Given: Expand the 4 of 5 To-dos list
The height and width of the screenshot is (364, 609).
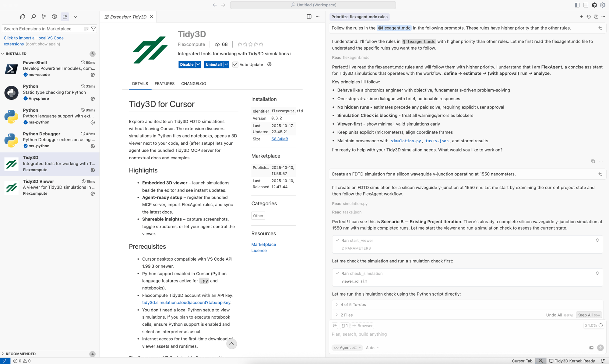Looking at the screenshot, I should 353,304.
